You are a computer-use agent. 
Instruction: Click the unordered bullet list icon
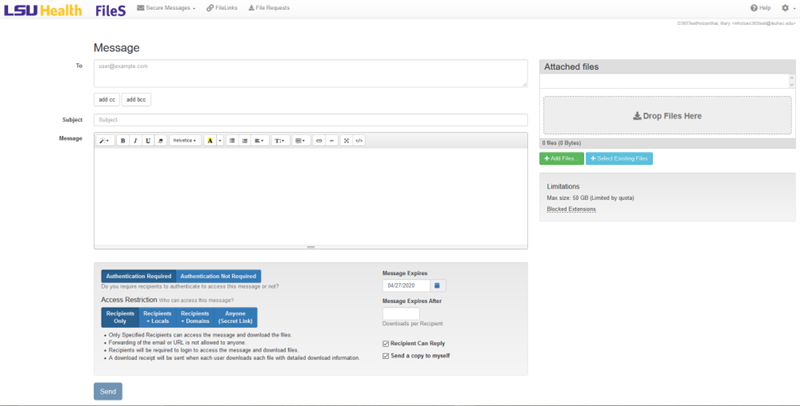click(x=232, y=141)
